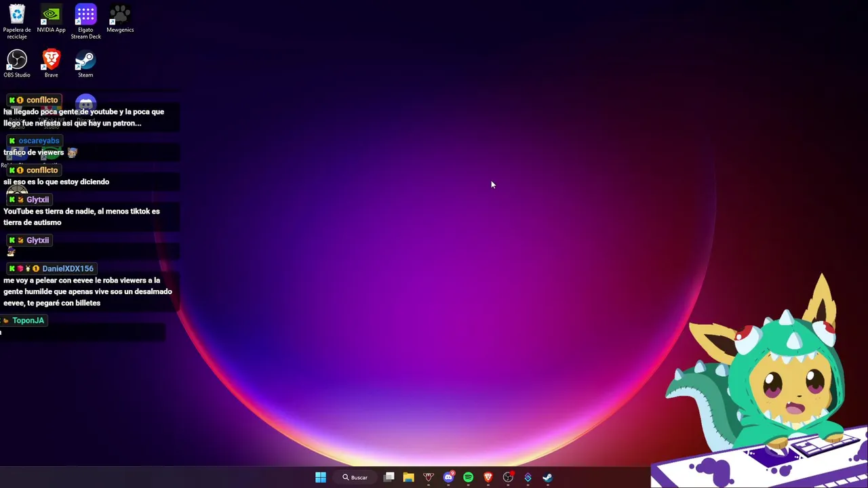This screenshot has width=868, height=488.
Task: Open the Papelera de reciclaje desktop icon
Action: 17,20
